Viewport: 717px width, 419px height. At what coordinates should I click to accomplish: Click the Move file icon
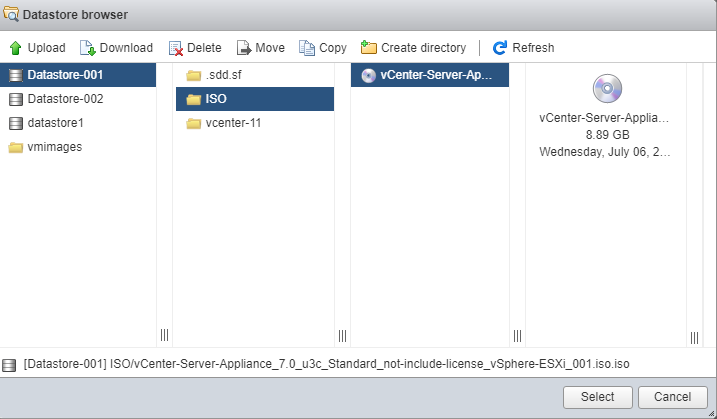tap(244, 48)
